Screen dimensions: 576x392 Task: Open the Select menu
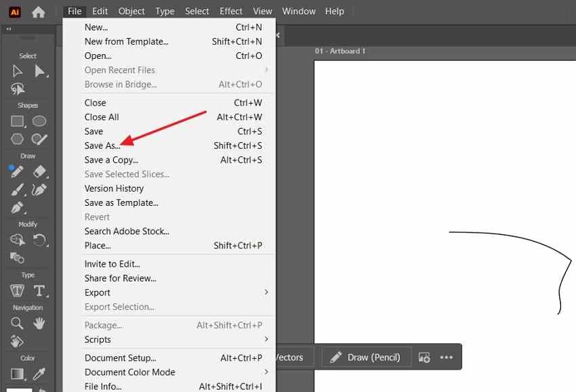(197, 12)
